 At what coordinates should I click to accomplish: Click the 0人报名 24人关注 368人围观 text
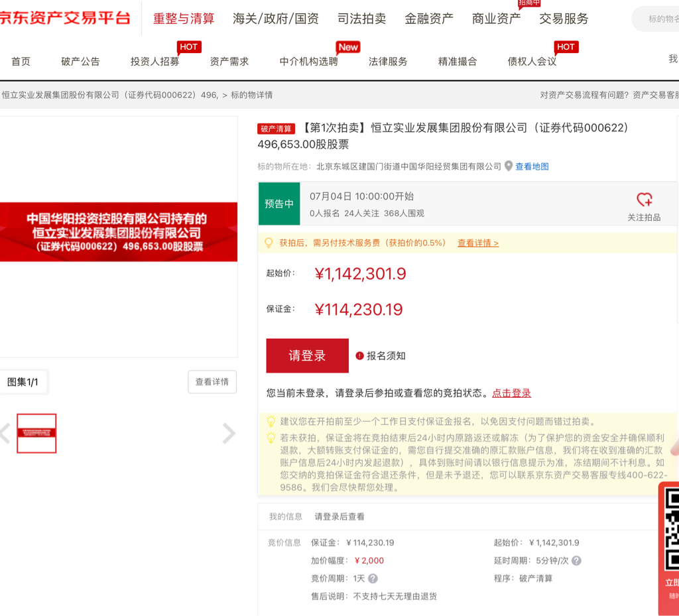click(367, 214)
